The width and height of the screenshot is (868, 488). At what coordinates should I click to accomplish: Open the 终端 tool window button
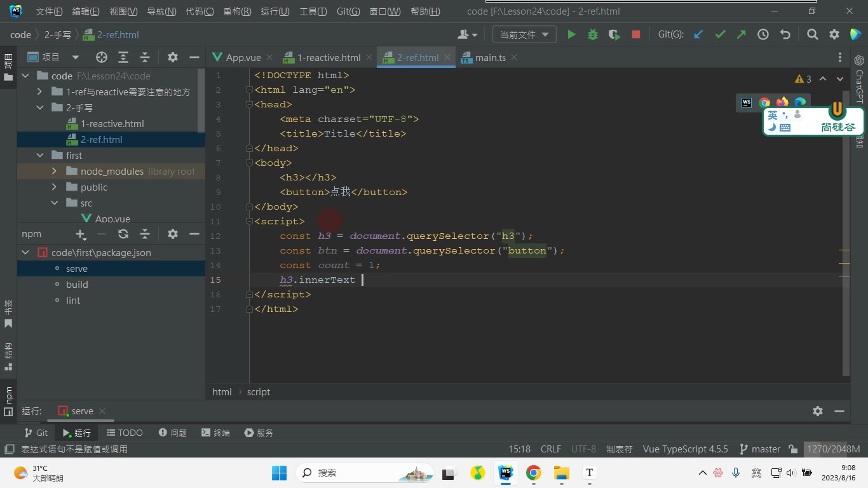(215, 433)
